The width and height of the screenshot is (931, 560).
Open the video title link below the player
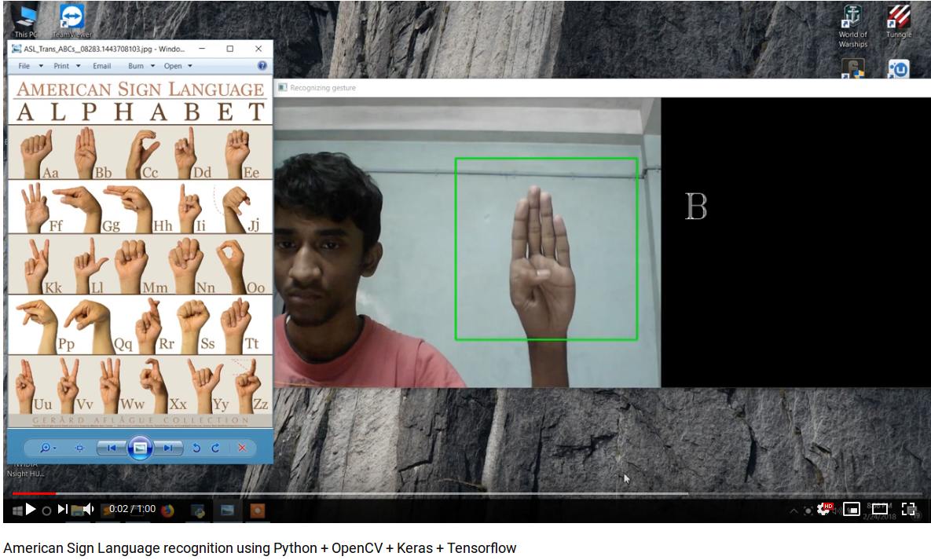tap(259, 547)
